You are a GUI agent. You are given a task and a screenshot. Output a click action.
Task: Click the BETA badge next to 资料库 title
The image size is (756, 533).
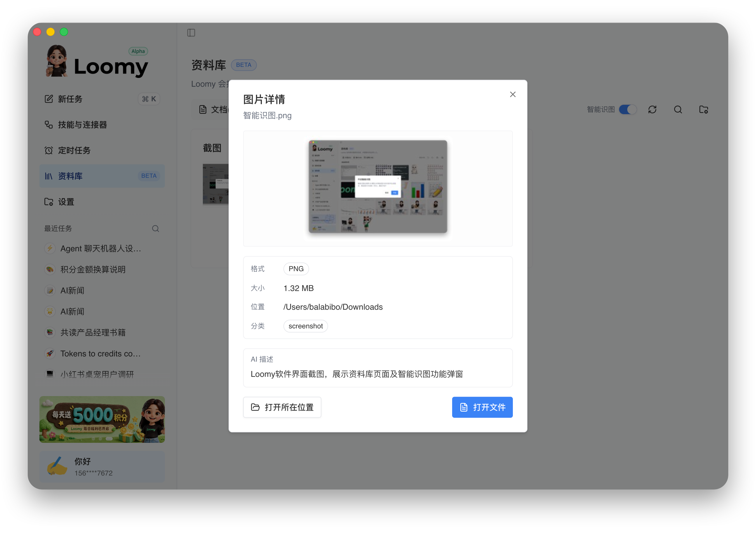coord(244,65)
